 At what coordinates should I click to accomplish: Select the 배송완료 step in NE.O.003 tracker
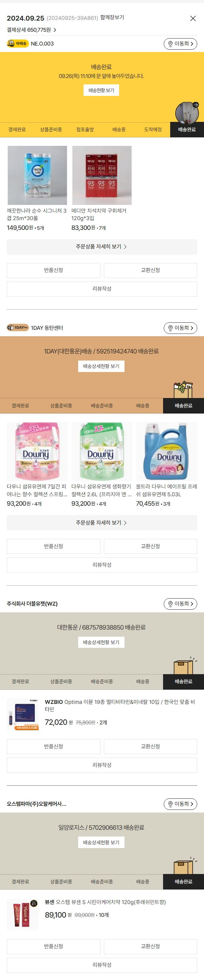[187, 130]
